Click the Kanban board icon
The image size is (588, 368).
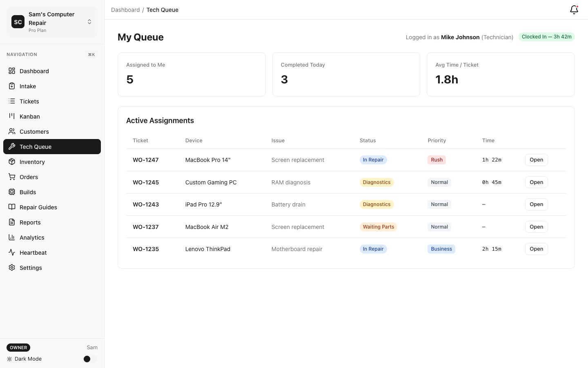[12, 117]
